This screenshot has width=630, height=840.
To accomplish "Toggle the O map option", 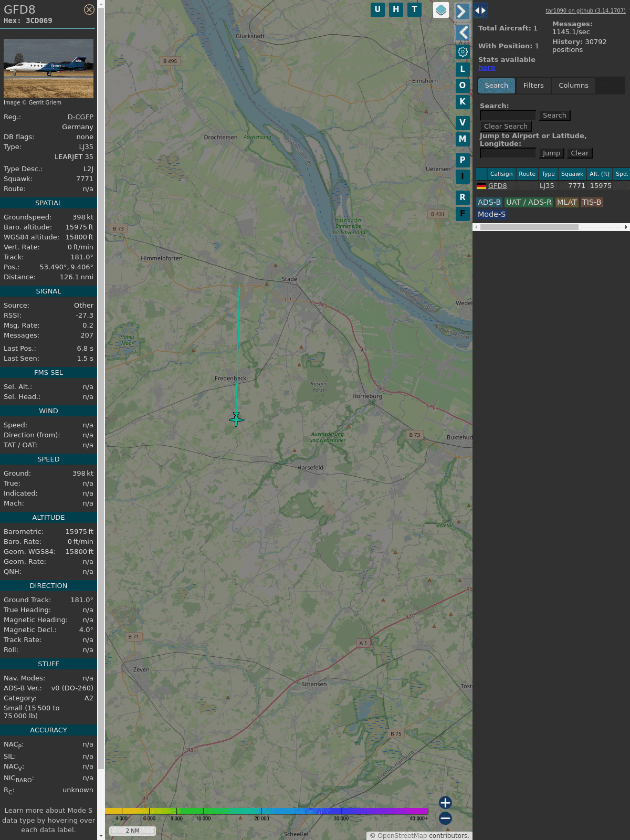I will click(x=463, y=86).
